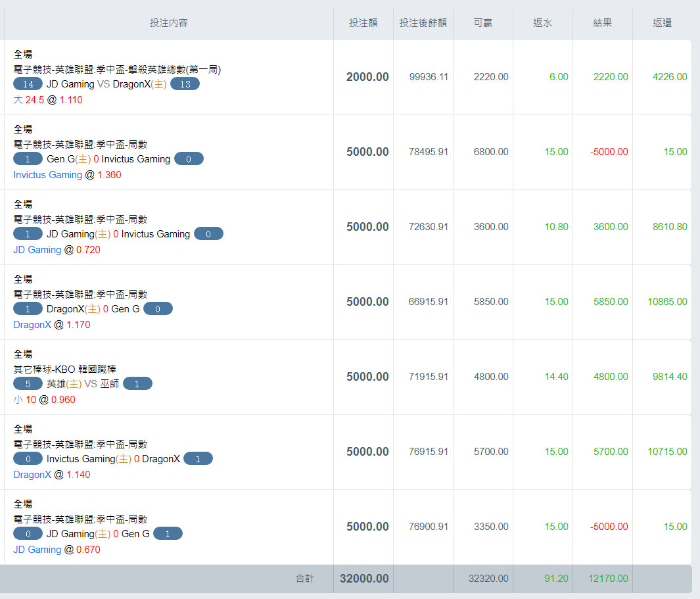This screenshot has height=599, width=700.
Task: Click DragonX(主) 0 Gen G match text
Action: pos(93,309)
